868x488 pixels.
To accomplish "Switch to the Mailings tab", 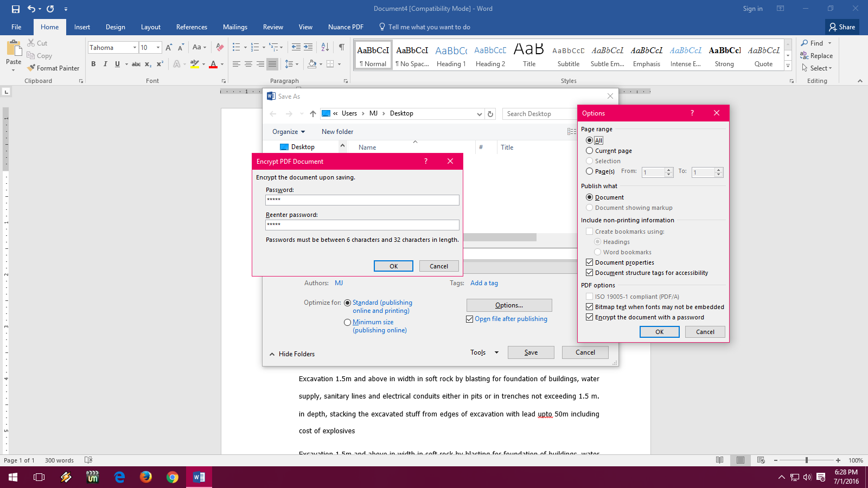I will point(235,27).
